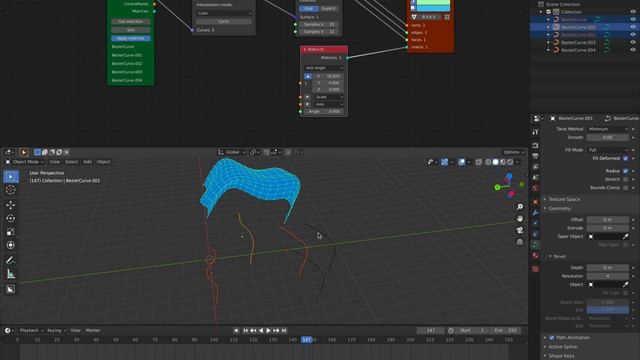The image size is (640, 360).
Task: Open the Twist Method dropdown
Action: click(607, 129)
